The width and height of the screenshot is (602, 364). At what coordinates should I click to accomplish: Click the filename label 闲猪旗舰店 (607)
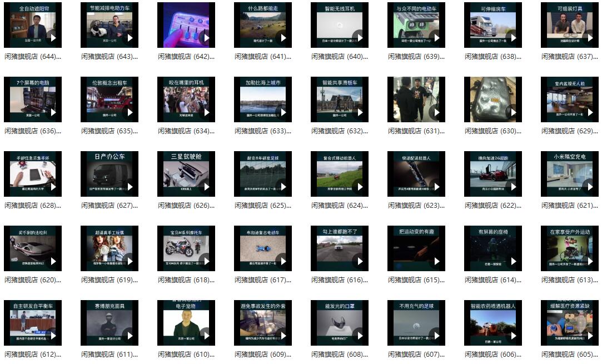click(x=416, y=355)
